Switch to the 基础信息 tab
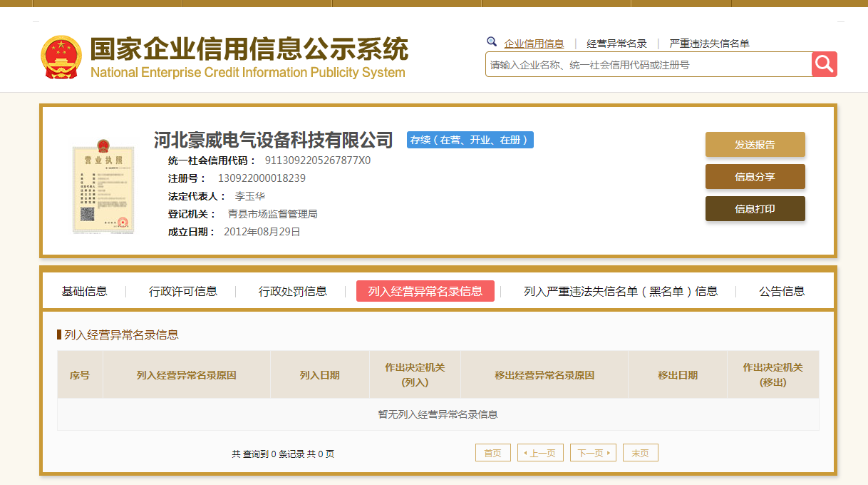Viewport: 868px width, 485px height. tap(84, 291)
